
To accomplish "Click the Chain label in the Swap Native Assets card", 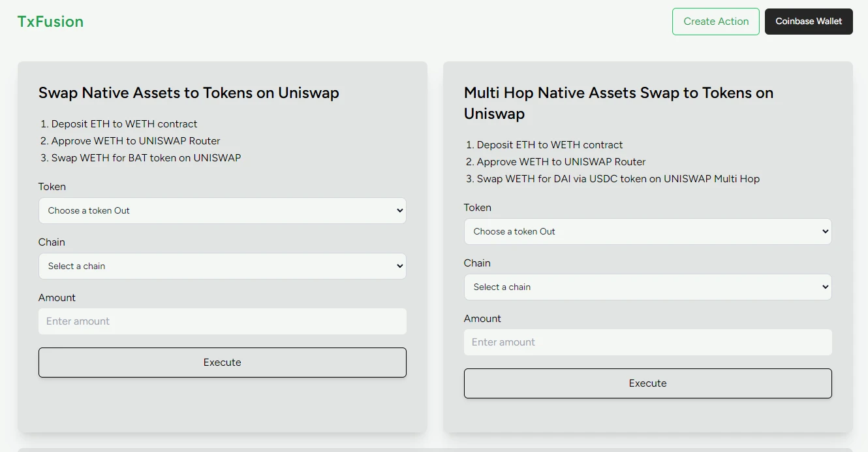I will (x=52, y=242).
